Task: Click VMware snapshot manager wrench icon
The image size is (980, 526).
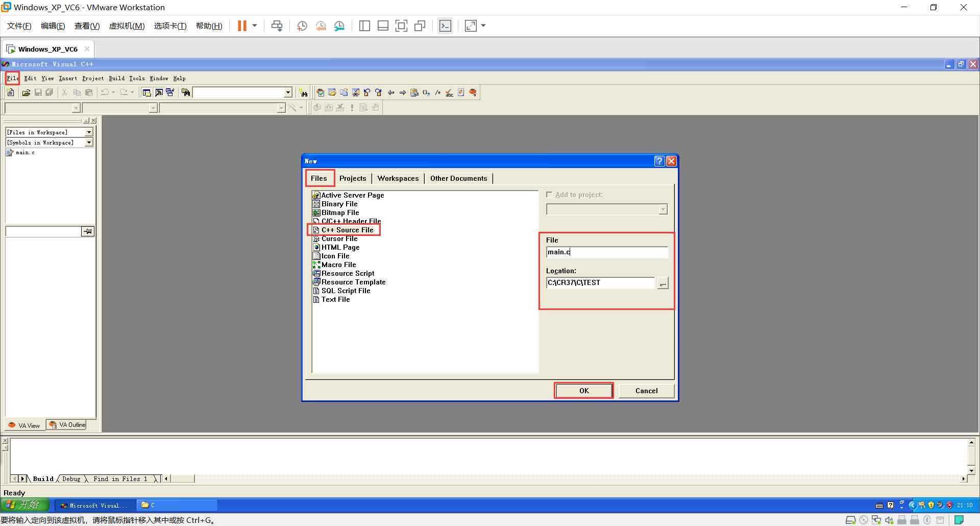Action: click(x=339, y=26)
